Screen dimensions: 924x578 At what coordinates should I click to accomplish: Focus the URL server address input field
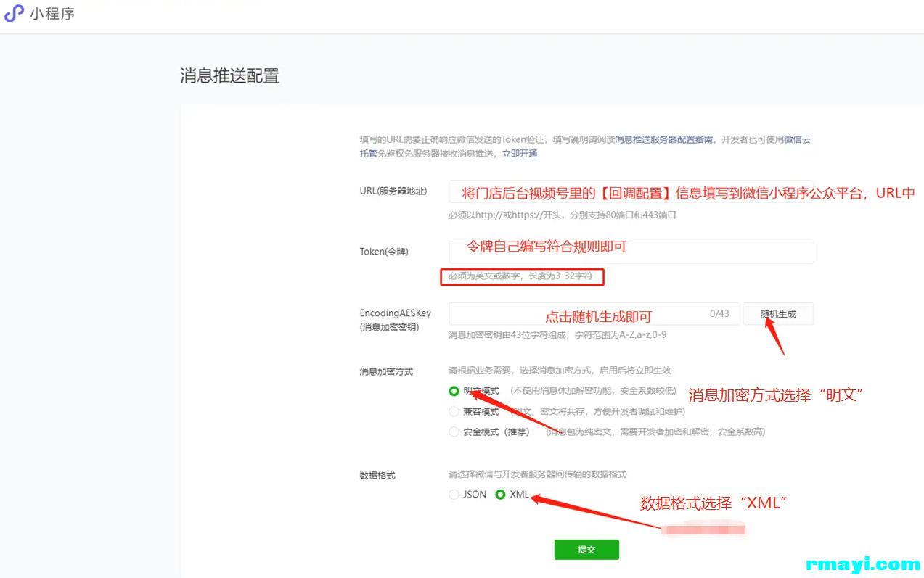point(631,191)
